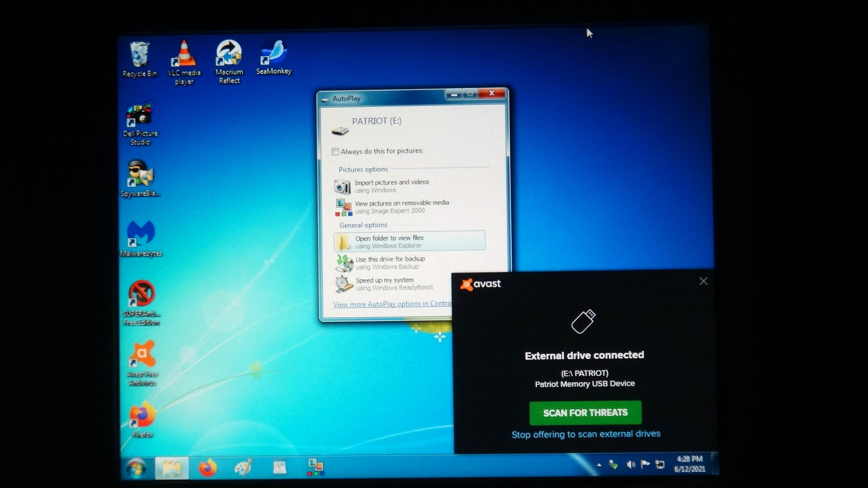This screenshot has height=488, width=868.
Task: Close the AutoPlay window
Action: coord(492,93)
